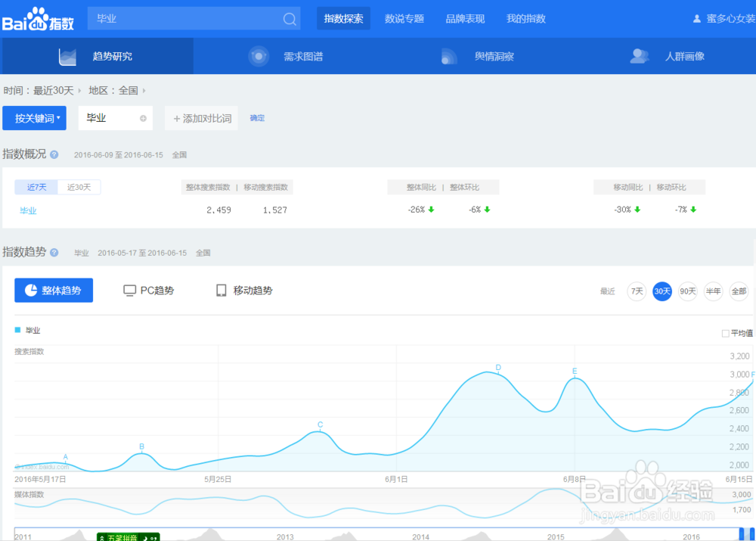Select the 7天 range option

coord(637,291)
